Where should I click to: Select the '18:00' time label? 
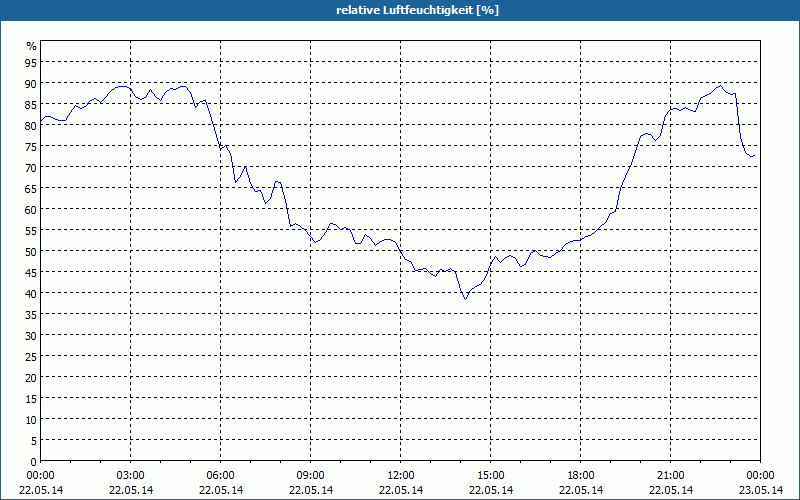[581, 476]
